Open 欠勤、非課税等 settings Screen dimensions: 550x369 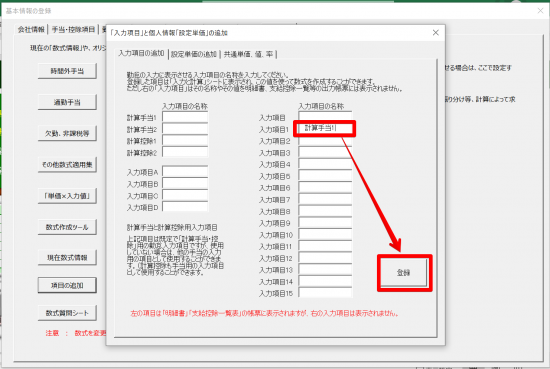67,133
